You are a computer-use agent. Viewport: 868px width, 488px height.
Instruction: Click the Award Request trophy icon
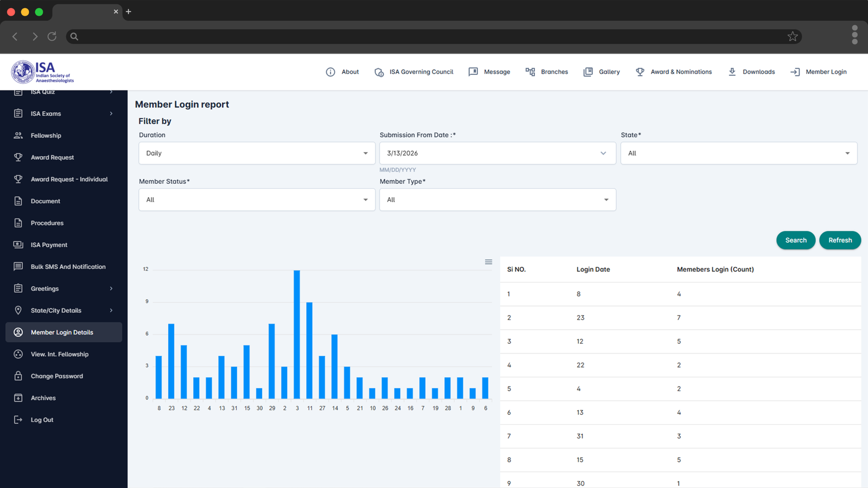pyautogui.click(x=18, y=157)
